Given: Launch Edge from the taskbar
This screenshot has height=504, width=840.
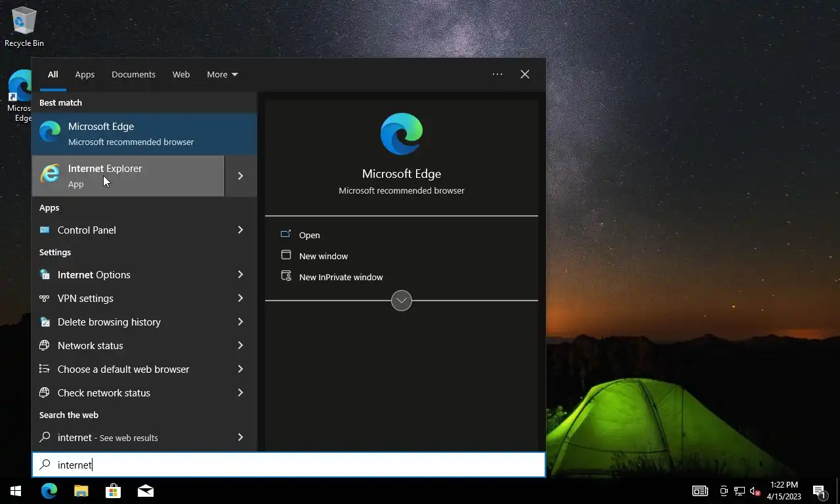Looking at the screenshot, I should (x=49, y=491).
